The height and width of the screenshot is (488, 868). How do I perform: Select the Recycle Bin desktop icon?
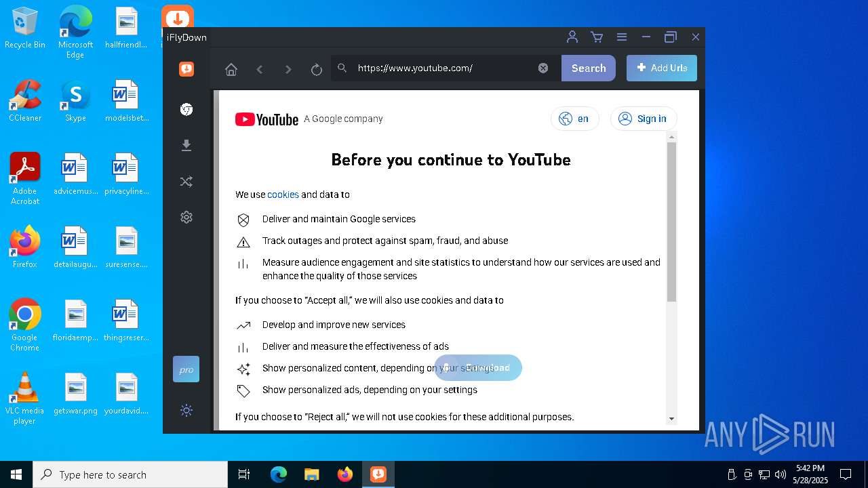[25, 28]
